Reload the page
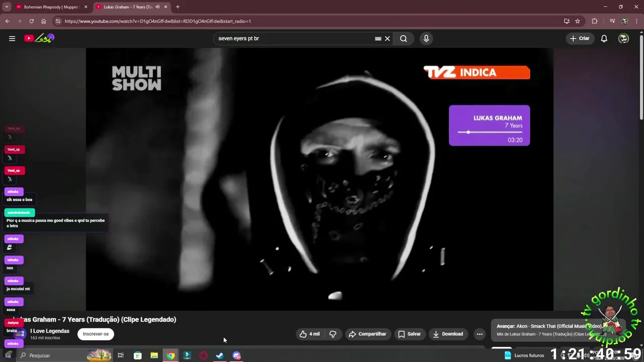644x362 pixels. (31, 21)
